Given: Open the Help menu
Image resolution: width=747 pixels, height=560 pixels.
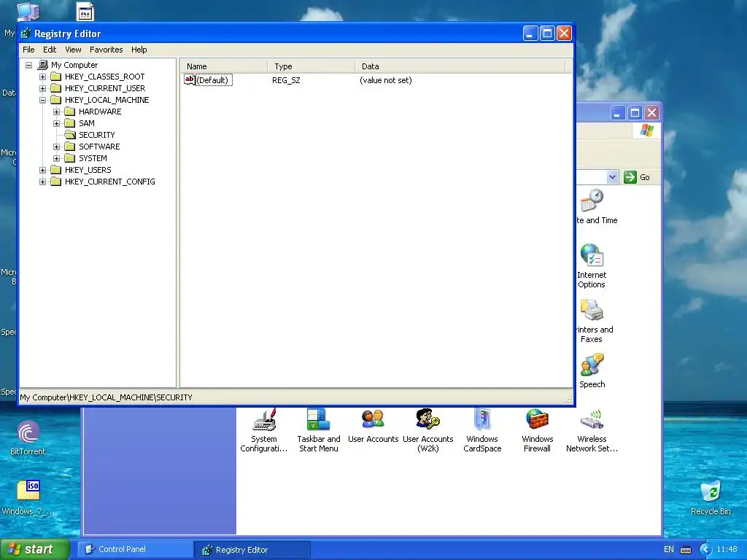Looking at the screenshot, I should pyautogui.click(x=139, y=50).
